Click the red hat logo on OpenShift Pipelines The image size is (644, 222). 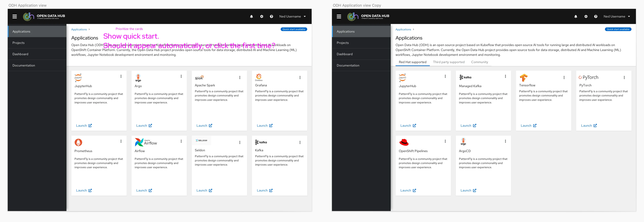pyautogui.click(x=404, y=142)
